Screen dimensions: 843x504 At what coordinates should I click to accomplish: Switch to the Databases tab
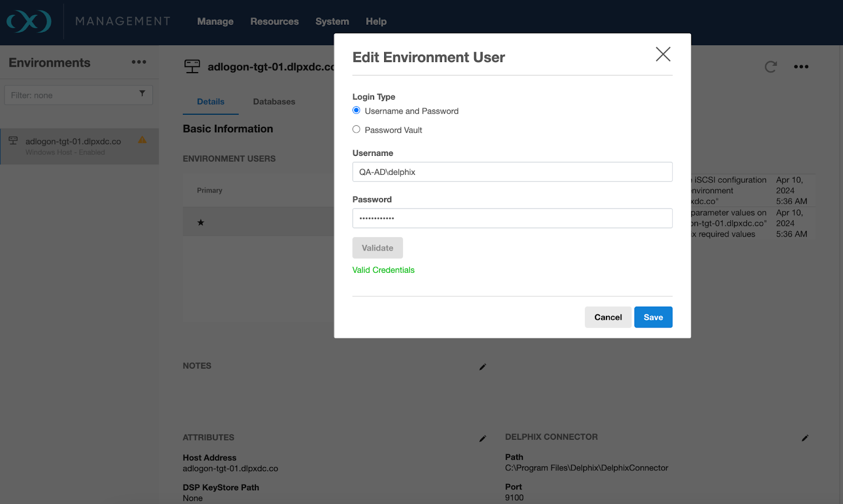click(274, 102)
